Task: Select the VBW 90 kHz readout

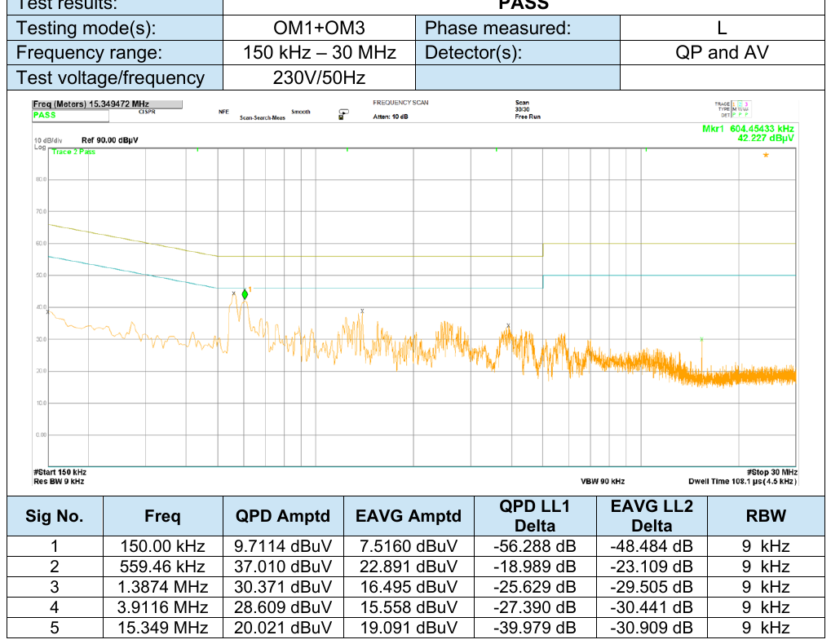Action: [603, 482]
